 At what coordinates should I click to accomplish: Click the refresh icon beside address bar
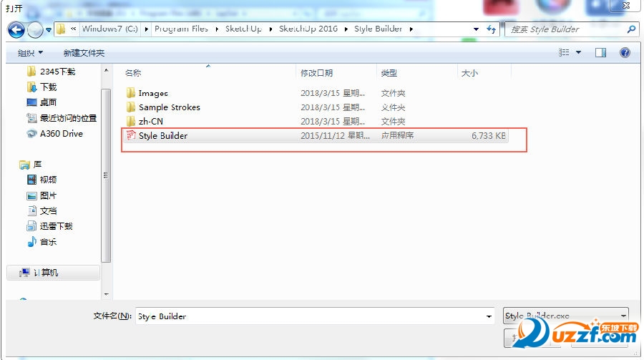click(x=492, y=29)
